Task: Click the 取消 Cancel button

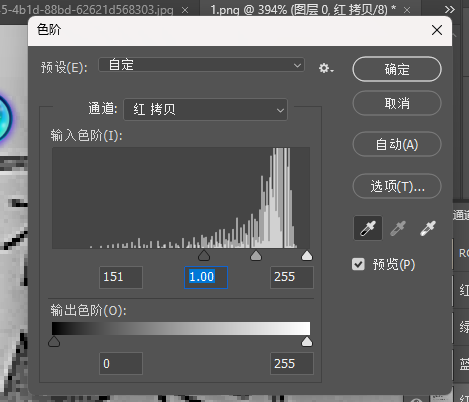Action: click(x=397, y=103)
